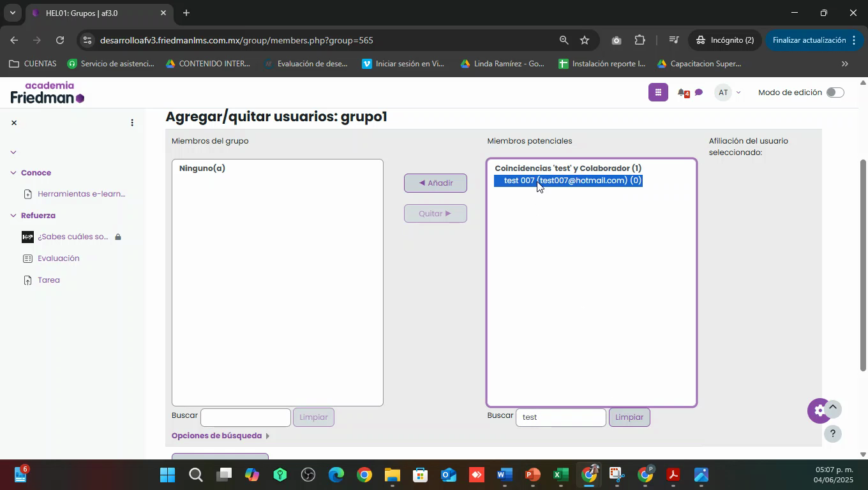Go back in browser history
This screenshot has width=868, height=490.
pos(14,40)
